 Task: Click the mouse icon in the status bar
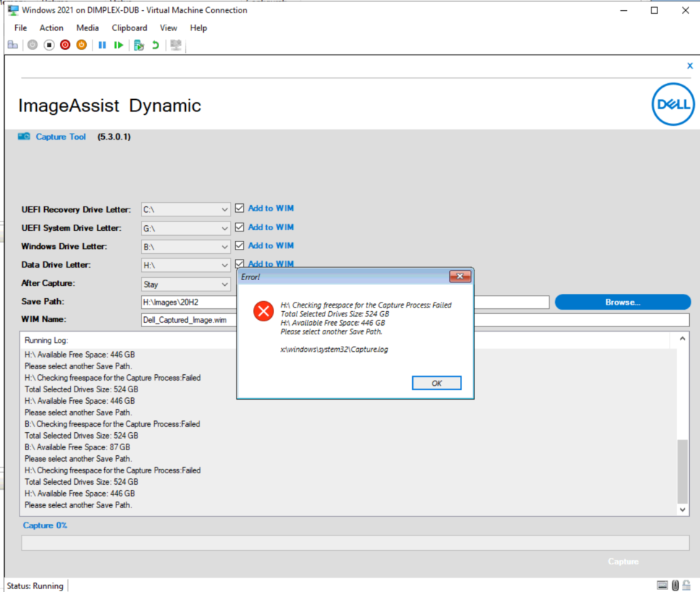pyautogui.click(x=675, y=585)
